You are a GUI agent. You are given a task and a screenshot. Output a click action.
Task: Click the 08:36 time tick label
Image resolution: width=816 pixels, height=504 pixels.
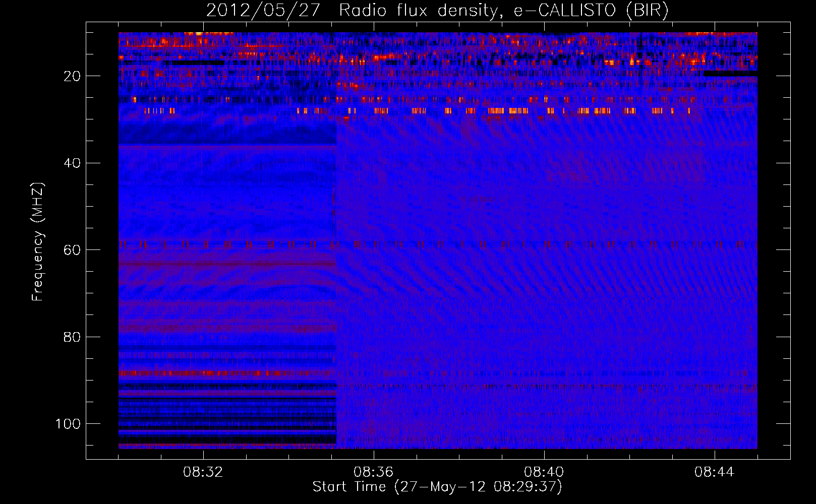pyautogui.click(x=373, y=472)
